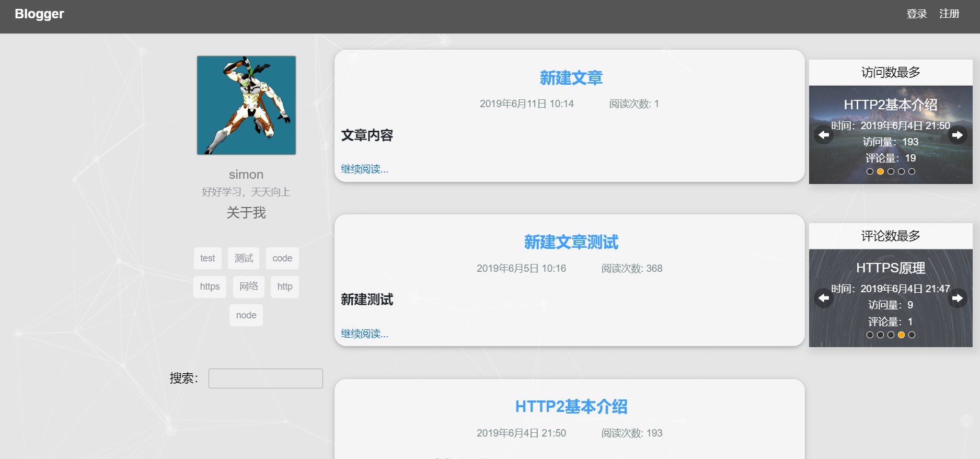Focus the 搜索 search input field

coord(266,378)
